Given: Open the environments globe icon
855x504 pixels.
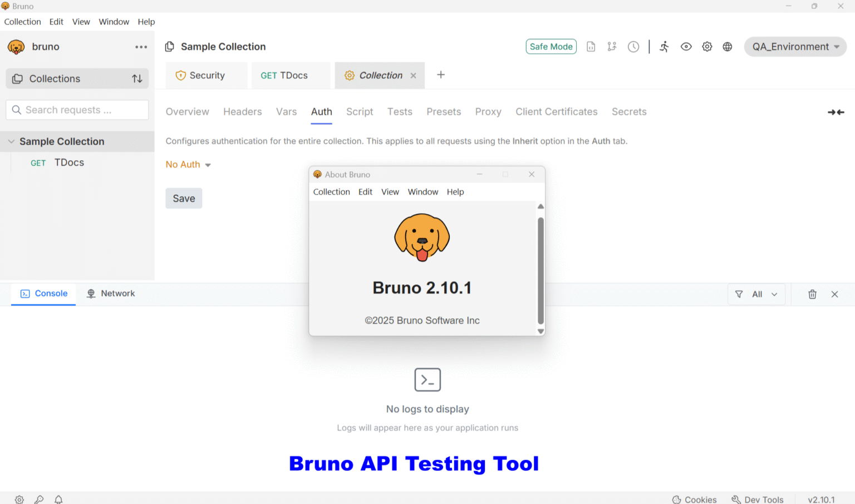Looking at the screenshot, I should tap(728, 47).
